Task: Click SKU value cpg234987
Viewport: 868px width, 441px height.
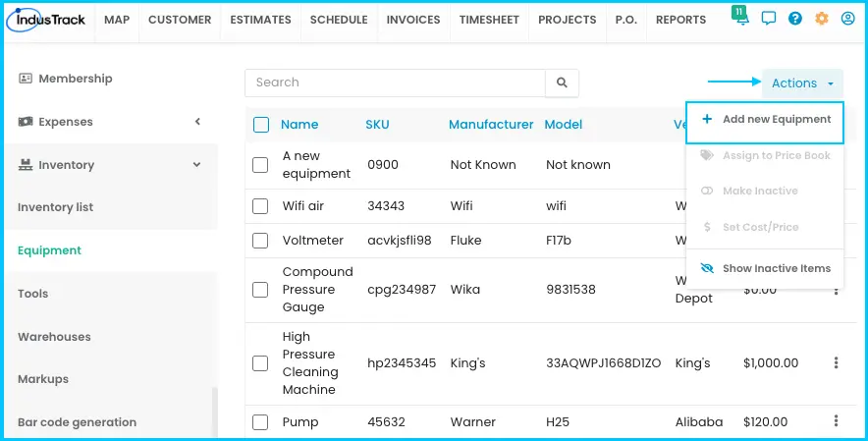Action: (x=402, y=290)
